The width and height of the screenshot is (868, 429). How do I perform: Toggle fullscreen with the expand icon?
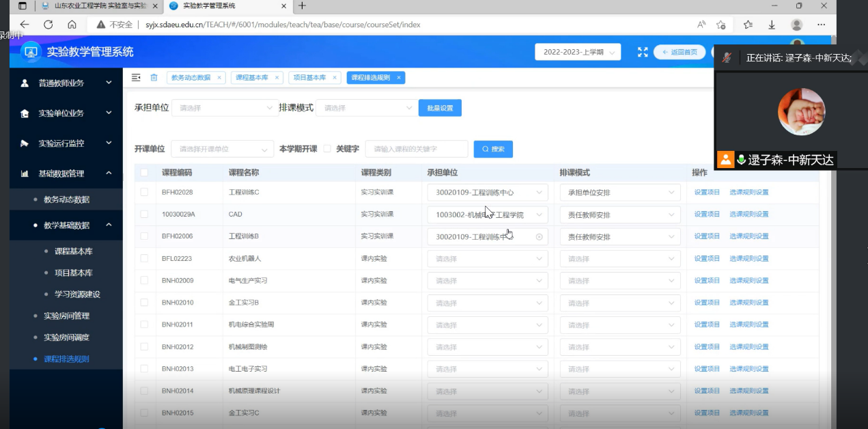[x=642, y=52]
